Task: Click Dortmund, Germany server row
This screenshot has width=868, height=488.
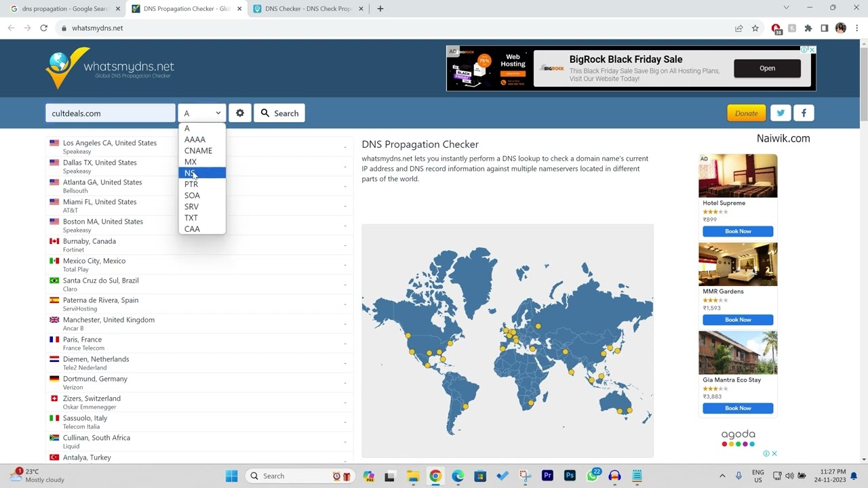Action: pyautogui.click(x=199, y=383)
